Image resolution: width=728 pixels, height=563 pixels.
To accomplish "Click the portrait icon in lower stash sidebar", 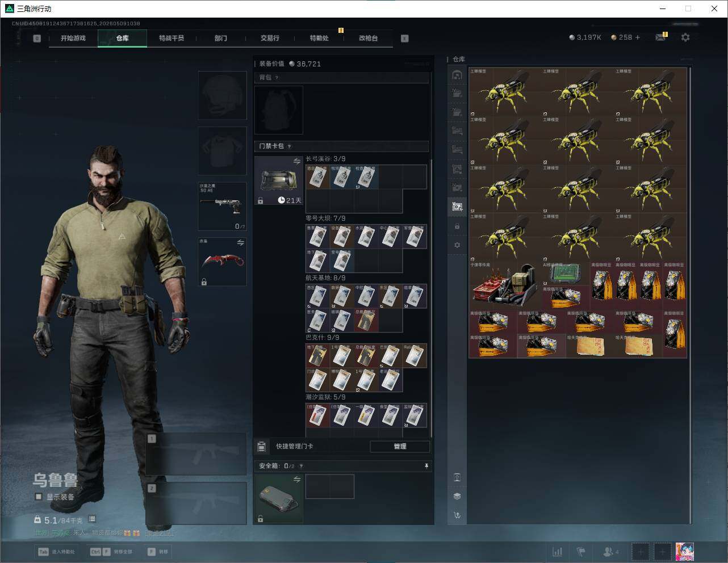I will tap(457, 477).
